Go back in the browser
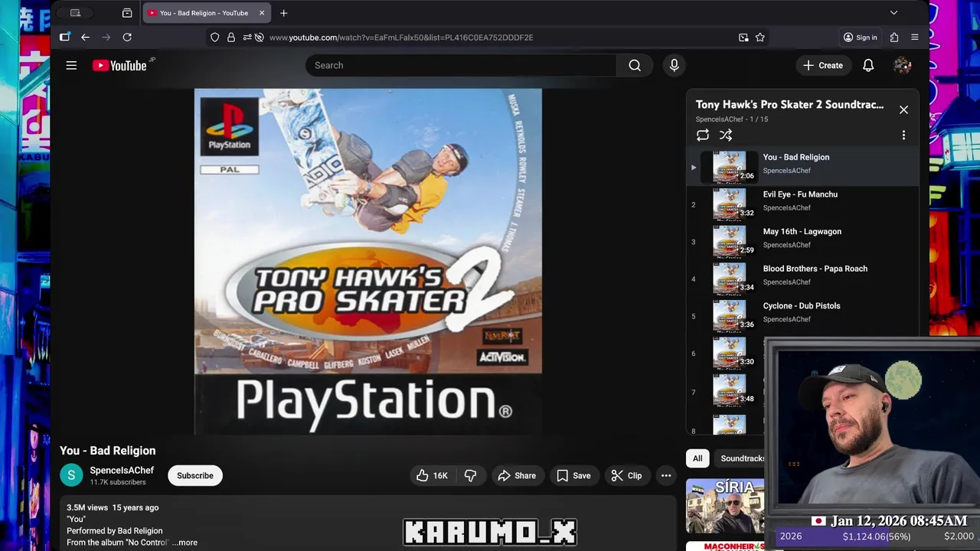The height and width of the screenshot is (551, 980). [85, 37]
